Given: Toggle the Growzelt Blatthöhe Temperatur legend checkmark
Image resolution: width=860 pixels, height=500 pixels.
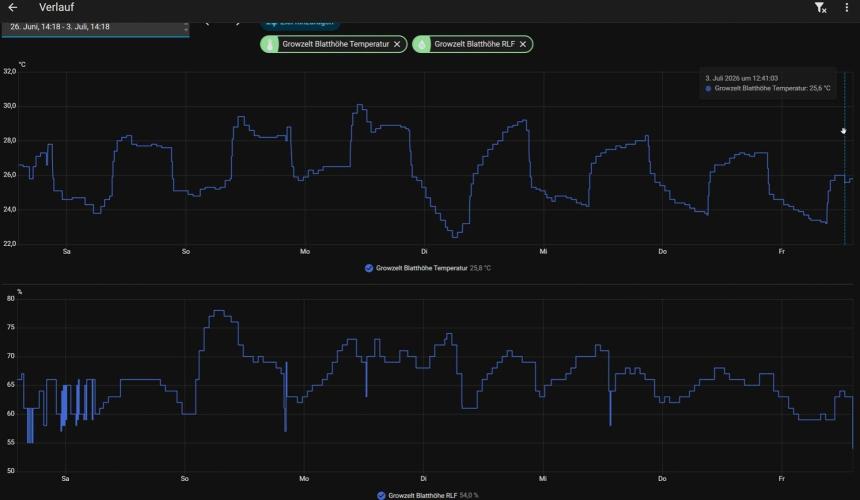Looking at the screenshot, I should (369, 268).
